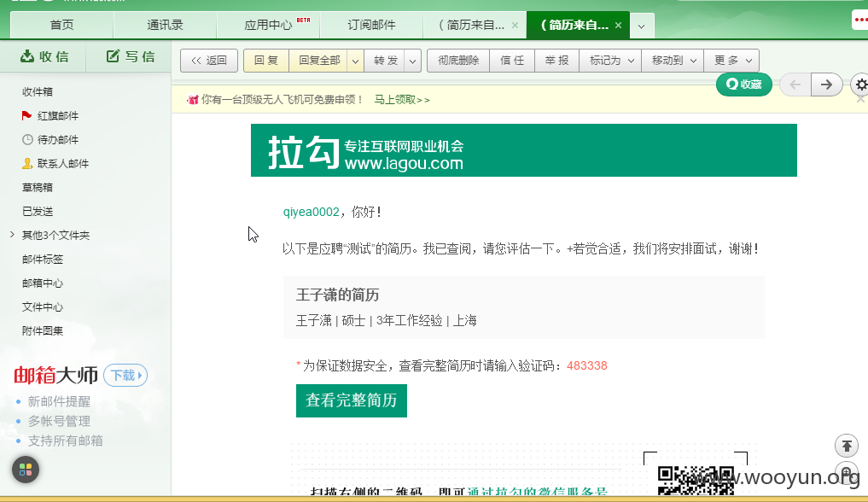Click the 举报 report button
The width and height of the screenshot is (868, 502).
(x=556, y=61)
